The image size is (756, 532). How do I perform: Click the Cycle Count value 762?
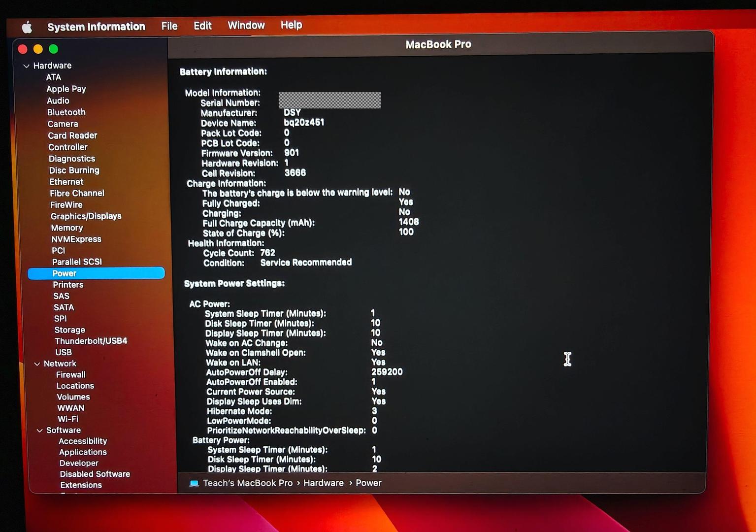[x=267, y=253]
